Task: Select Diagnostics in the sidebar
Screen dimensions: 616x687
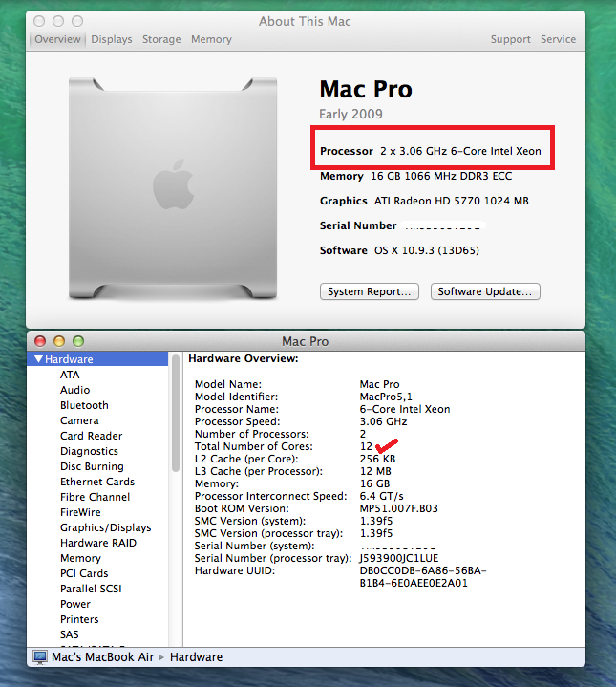Action: [x=90, y=451]
